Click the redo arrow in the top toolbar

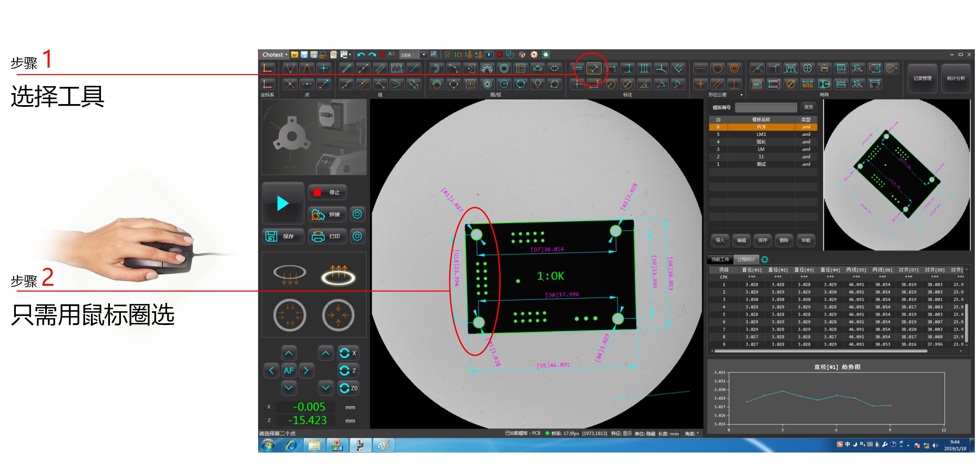[372, 55]
